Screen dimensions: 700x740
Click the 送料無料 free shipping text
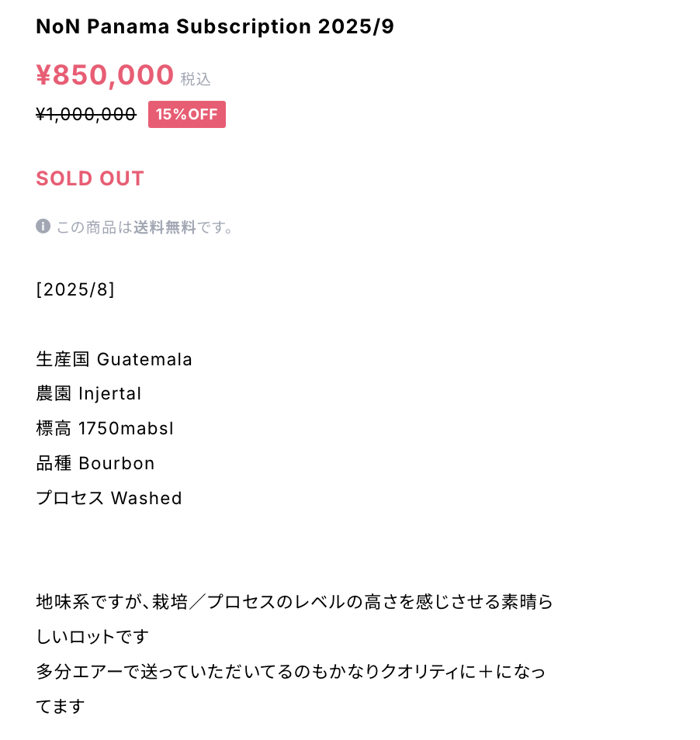[165, 227]
